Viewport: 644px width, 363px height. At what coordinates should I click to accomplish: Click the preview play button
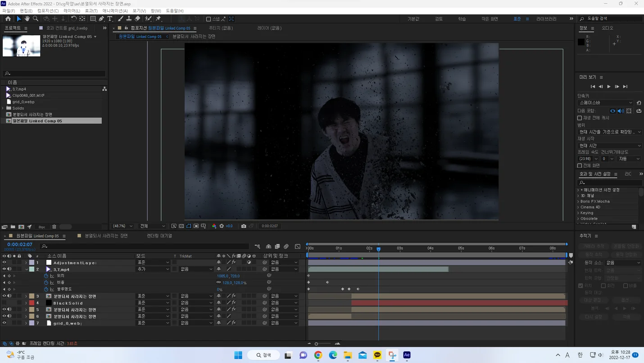pos(609,87)
